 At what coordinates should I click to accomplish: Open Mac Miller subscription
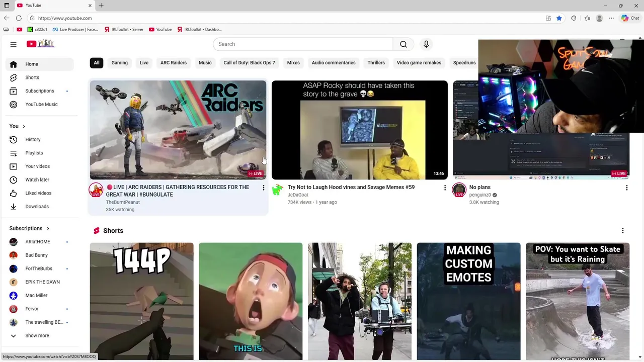click(40, 296)
